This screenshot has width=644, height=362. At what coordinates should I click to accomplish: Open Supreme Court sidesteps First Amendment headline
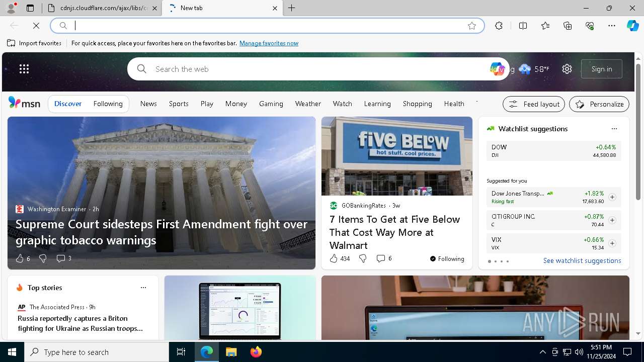coord(162,232)
